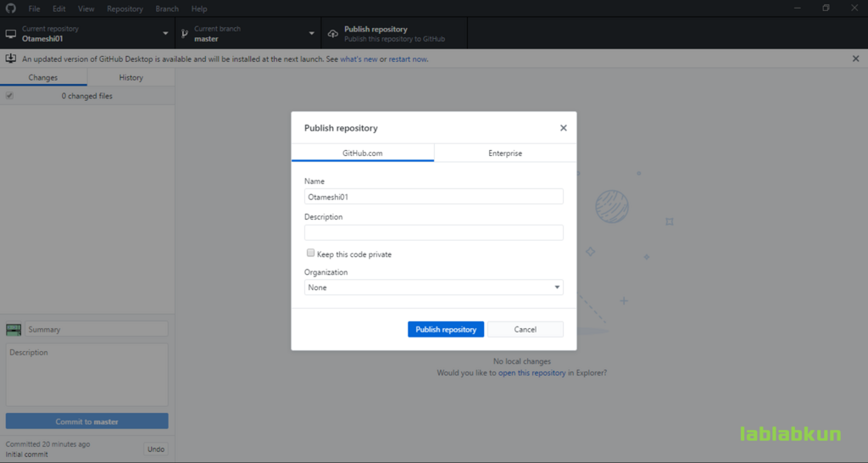Expand the Current branch master dropdown
Viewport: 868px width, 463px height.
248,33
